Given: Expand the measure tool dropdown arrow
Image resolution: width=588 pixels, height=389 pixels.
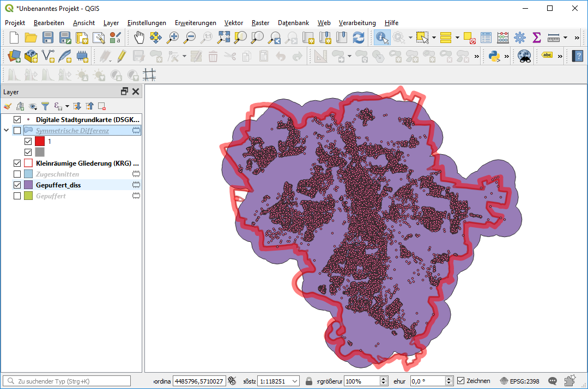Looking at the screenshot, I should [x=565, y=38].
